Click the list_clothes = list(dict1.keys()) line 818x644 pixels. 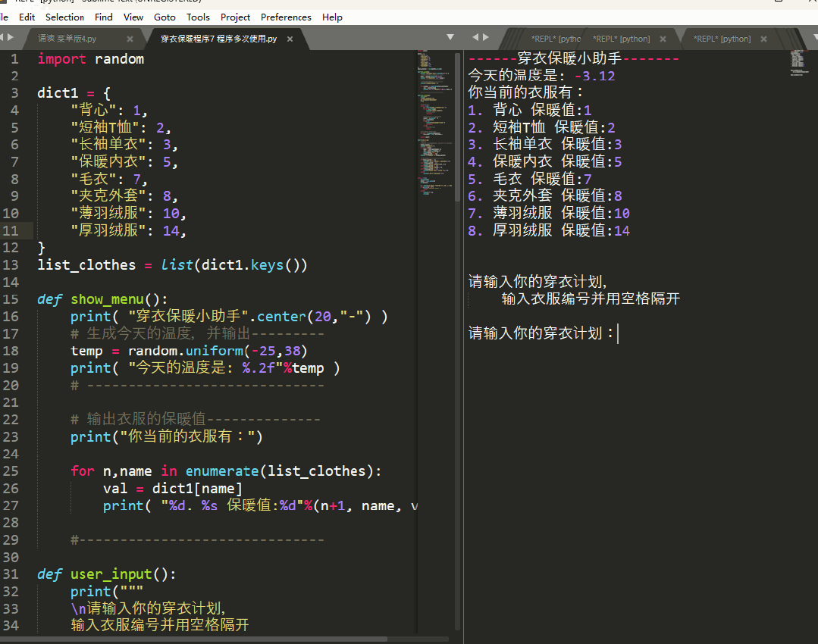pos(173,265)
